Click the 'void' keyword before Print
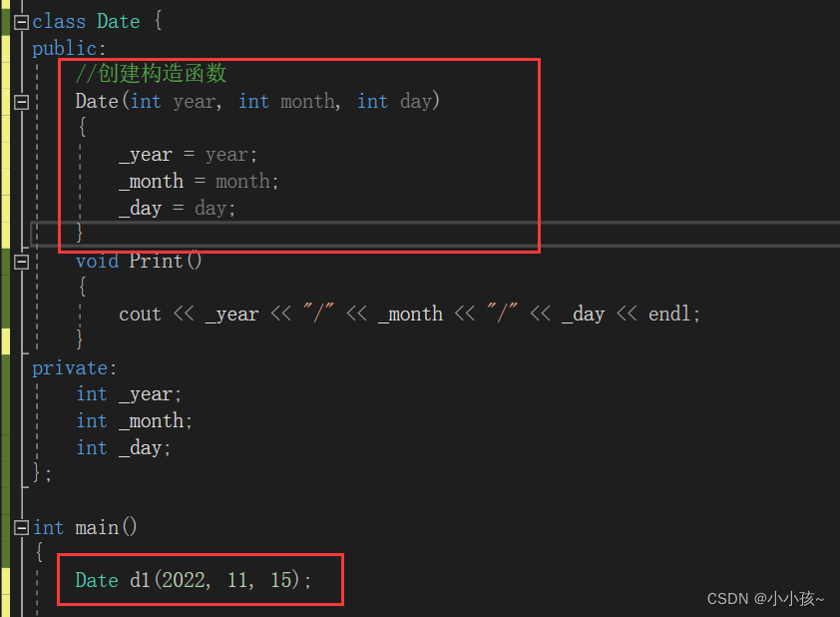Viewport: 840px width, 617px height. click(x=97, y=261)
